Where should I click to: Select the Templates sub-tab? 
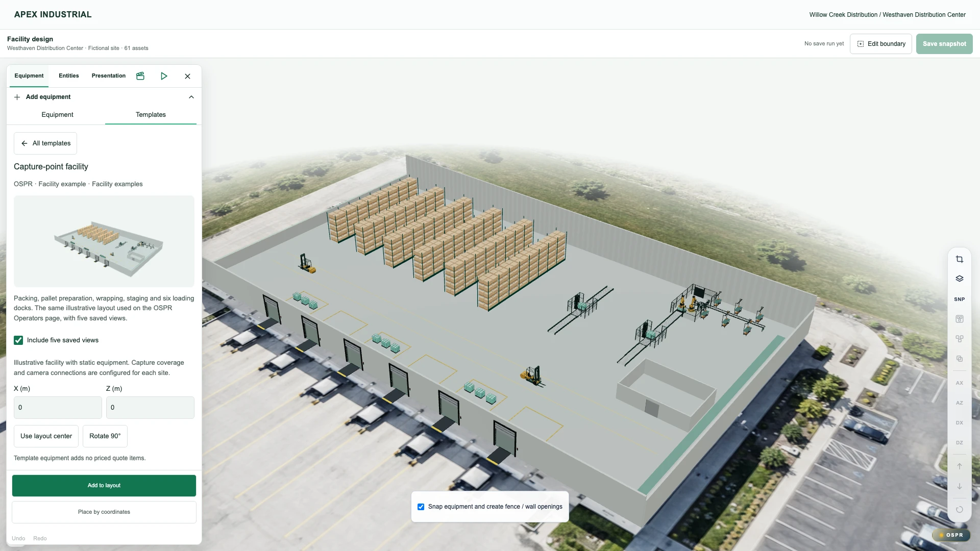pos(151,115)
